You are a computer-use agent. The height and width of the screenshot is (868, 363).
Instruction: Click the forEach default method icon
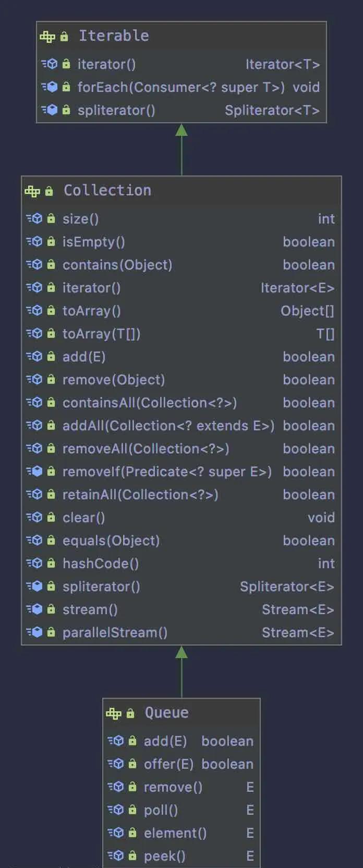(50, 87)
